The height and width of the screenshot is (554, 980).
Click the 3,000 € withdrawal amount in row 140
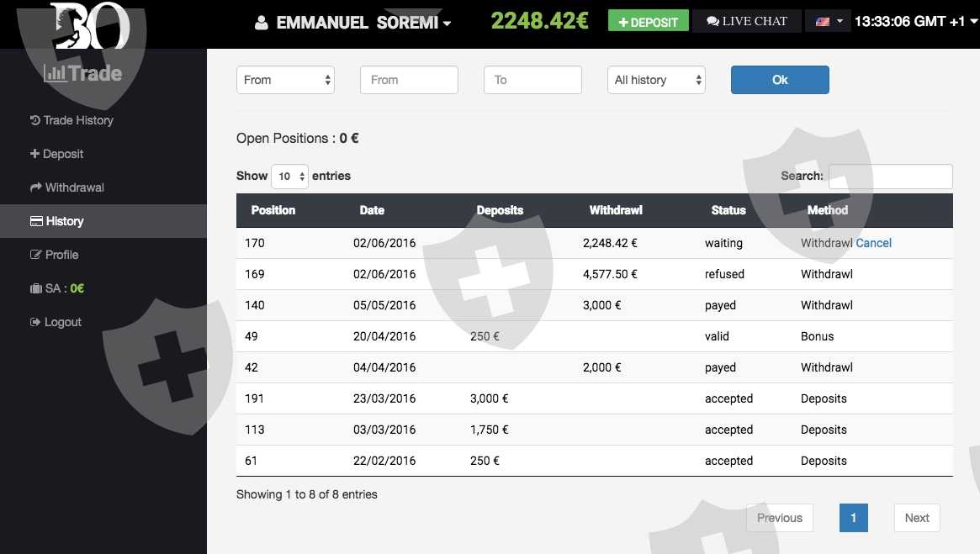tap(601, 305)
